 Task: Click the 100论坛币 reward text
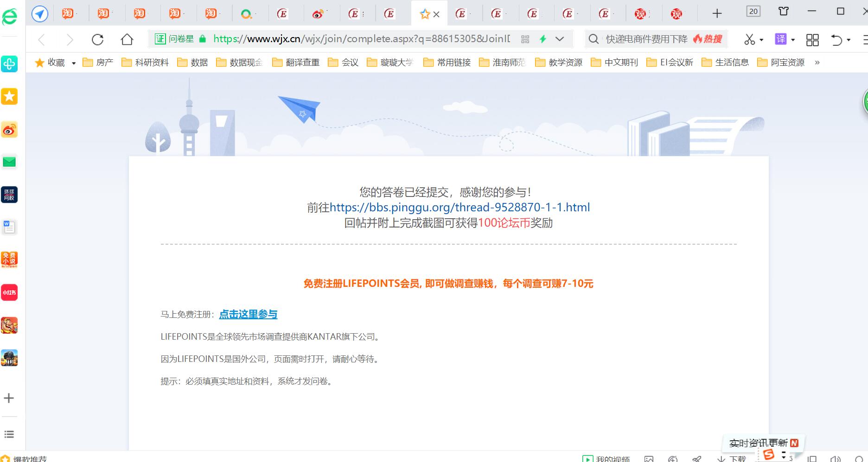click(x=504, y=223)
